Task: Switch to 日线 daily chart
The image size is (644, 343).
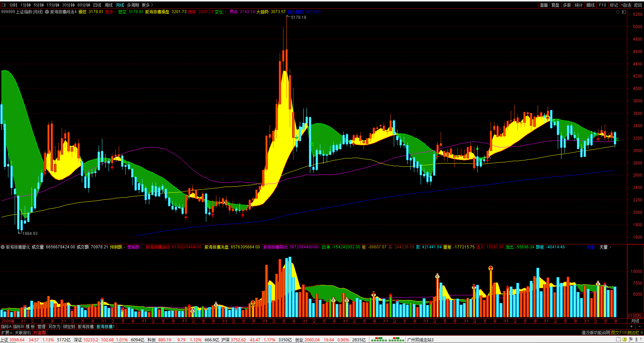Action: pos(97,5)
